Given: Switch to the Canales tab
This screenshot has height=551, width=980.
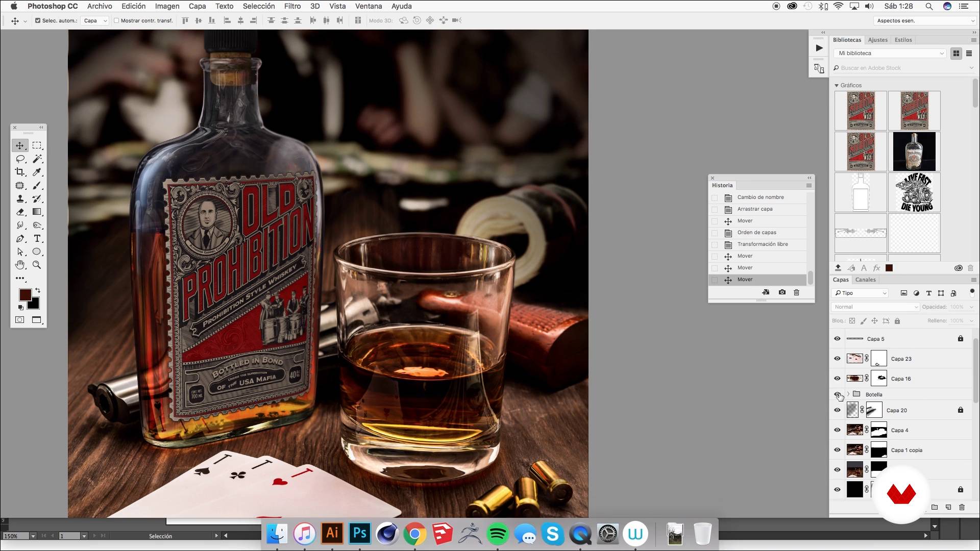Looking at the screenshot, I should [x=865, y=280].
